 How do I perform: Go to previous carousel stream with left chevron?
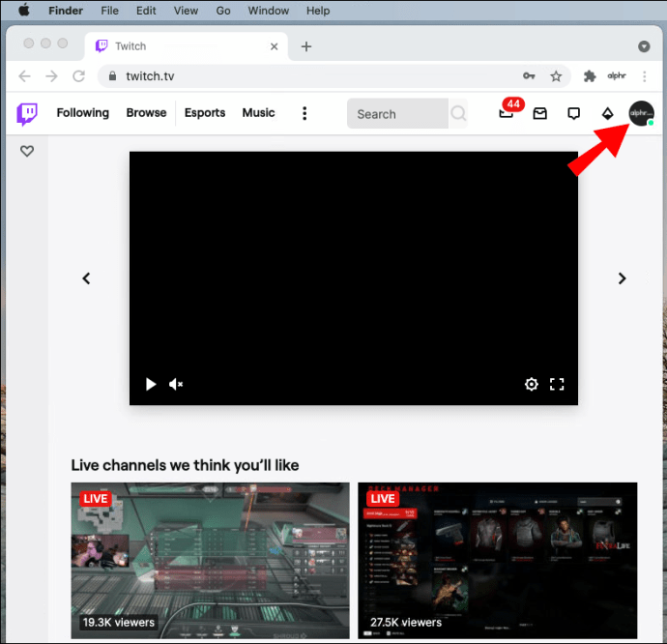[x=86, y=278]
